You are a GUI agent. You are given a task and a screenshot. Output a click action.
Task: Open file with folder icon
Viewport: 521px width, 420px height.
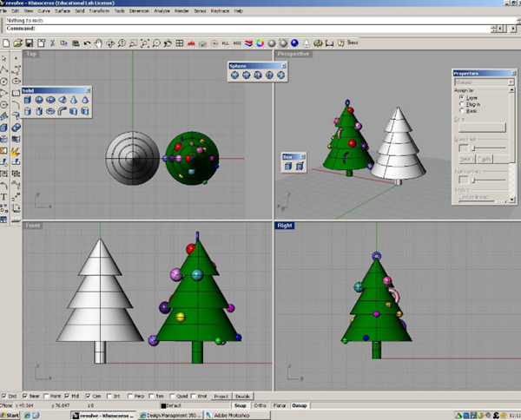point(18,43)
